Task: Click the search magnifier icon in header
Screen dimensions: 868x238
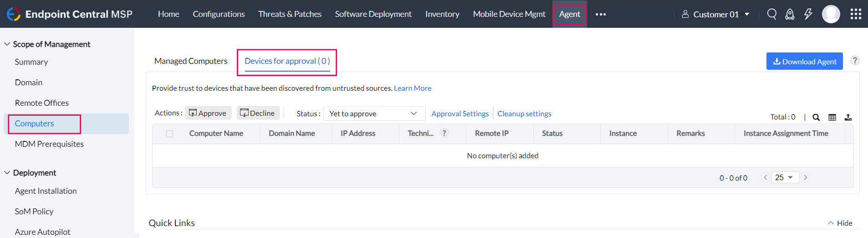Action: 771,14
